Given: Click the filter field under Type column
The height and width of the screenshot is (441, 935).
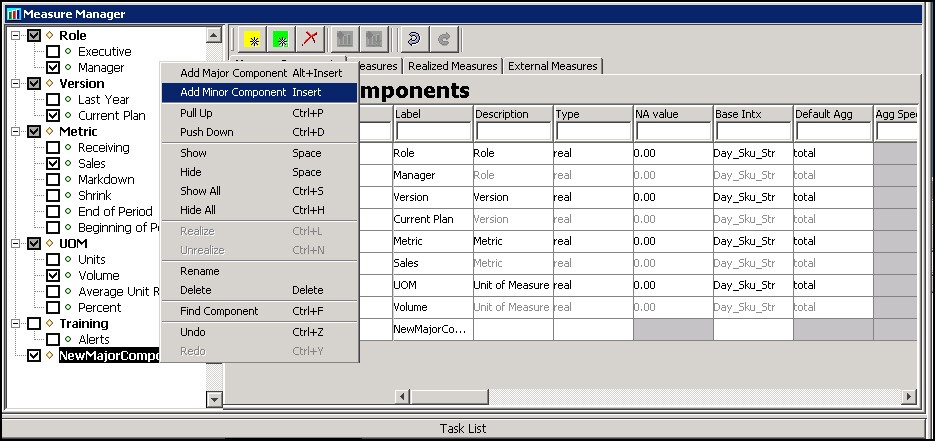Looking at the screenshot, I should pos(593,132).
